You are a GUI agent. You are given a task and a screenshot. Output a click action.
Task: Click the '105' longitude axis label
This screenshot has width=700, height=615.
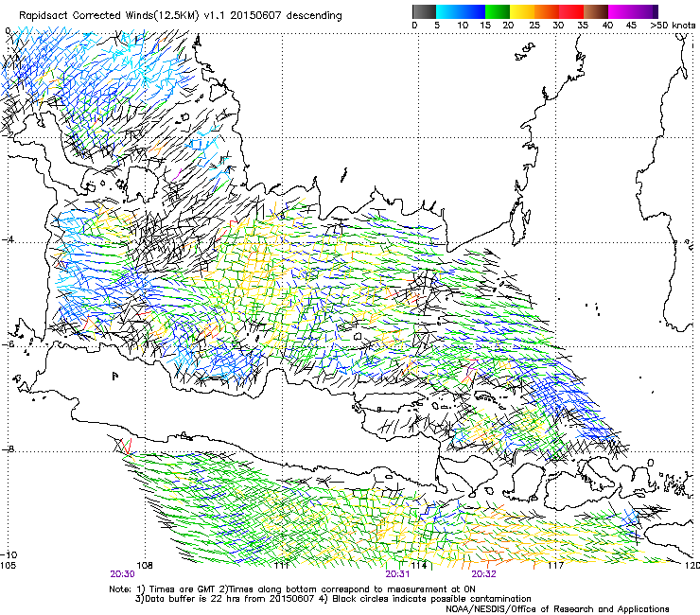pyautogui.click(x=8, y=566)
